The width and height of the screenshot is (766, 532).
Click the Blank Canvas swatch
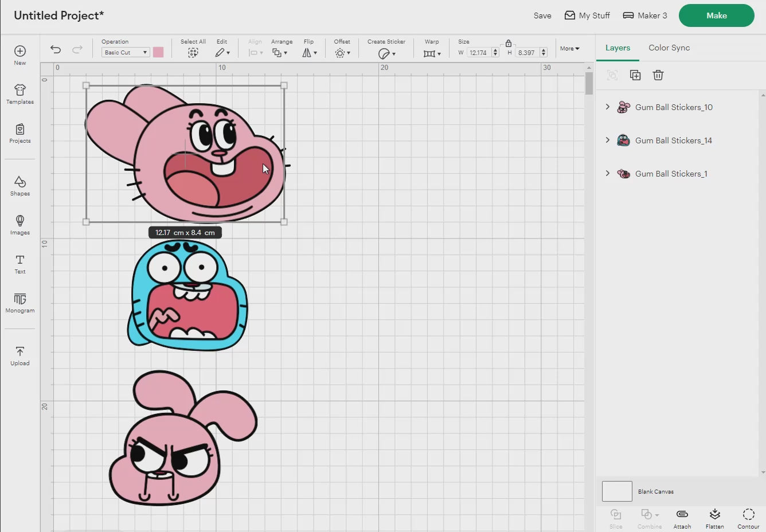point(617,491)
